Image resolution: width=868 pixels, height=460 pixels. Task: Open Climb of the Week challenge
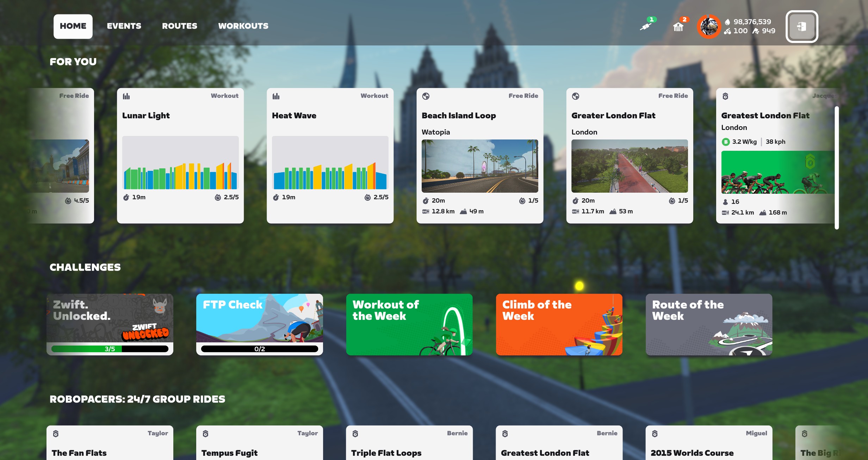click(x=559, y=324)
